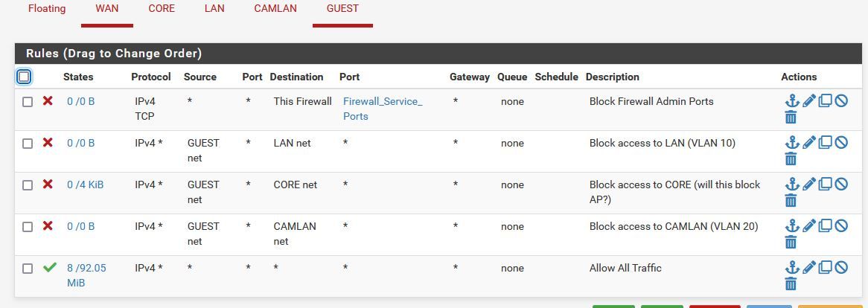Edit the Block Firewall Admin Ports rule
Image resolution: width=868 pixels, height=308 pixels.
point(808,101)
